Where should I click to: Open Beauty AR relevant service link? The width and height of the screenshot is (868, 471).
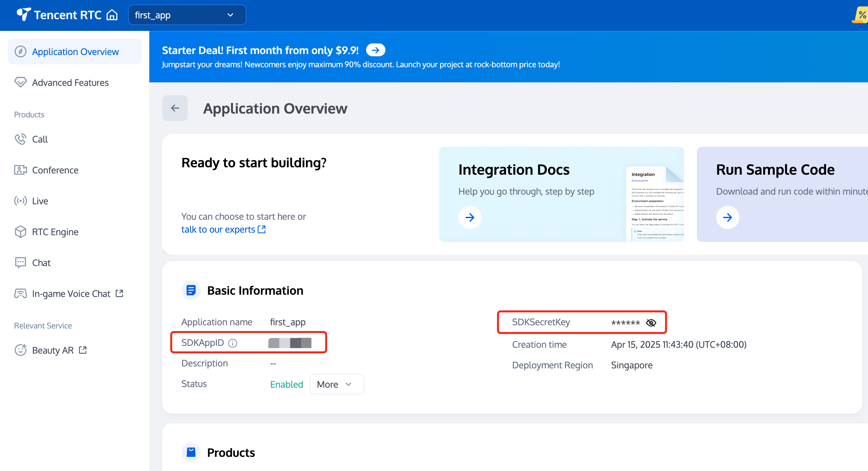click(52, 350)
